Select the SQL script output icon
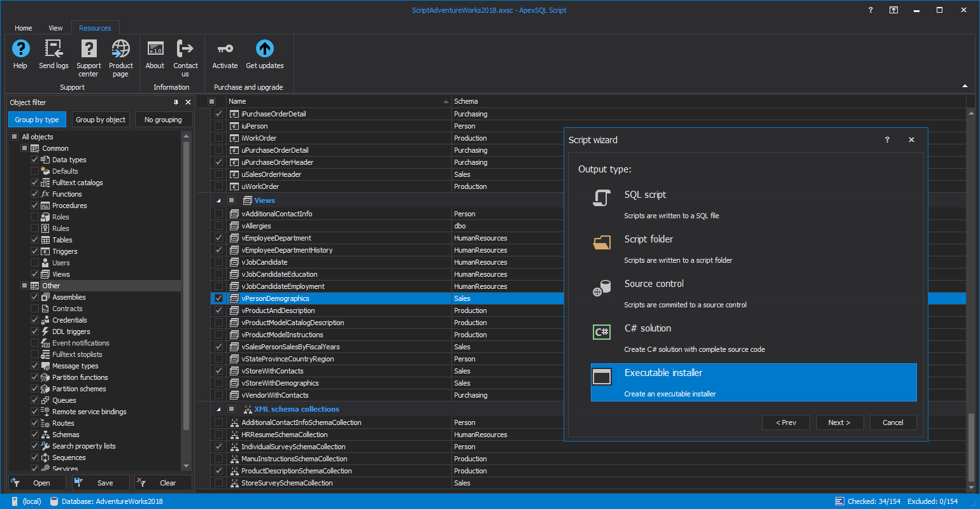Viewport: 980px width, 509px height. (x=601, y=197)
